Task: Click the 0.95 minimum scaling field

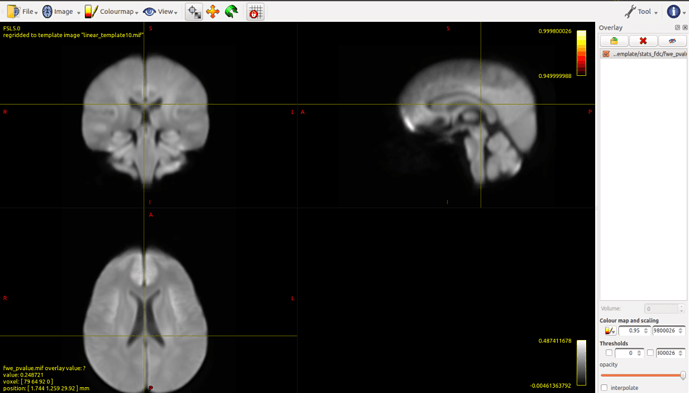Action: tap(634, 331)
